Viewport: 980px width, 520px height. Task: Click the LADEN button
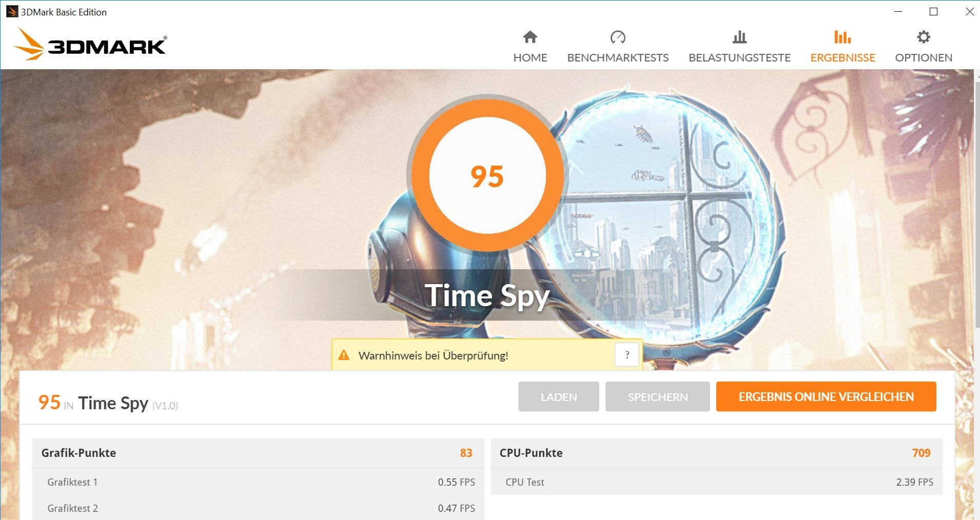(559, 396)
